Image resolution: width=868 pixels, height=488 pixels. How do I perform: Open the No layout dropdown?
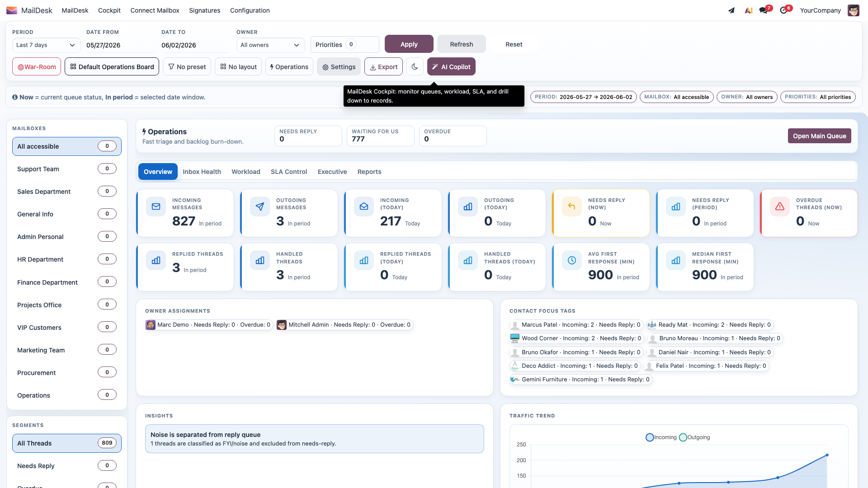point(238,66)
